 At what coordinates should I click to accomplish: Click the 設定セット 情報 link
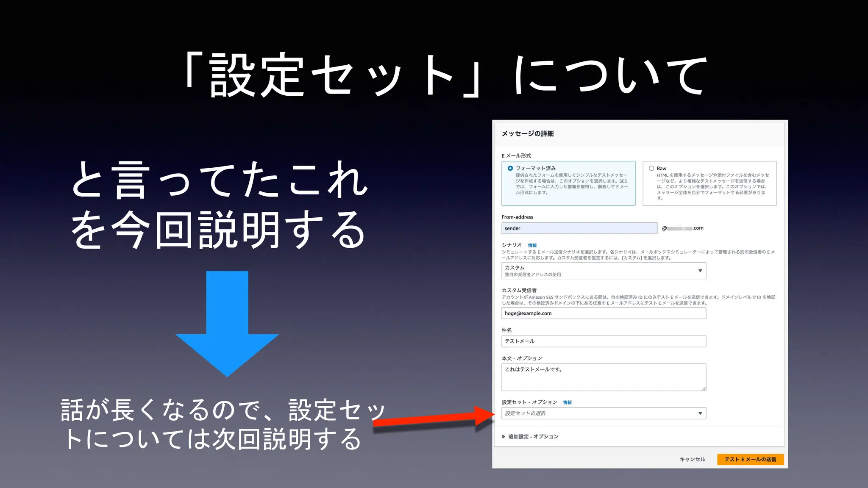click(x=567, y=402)
